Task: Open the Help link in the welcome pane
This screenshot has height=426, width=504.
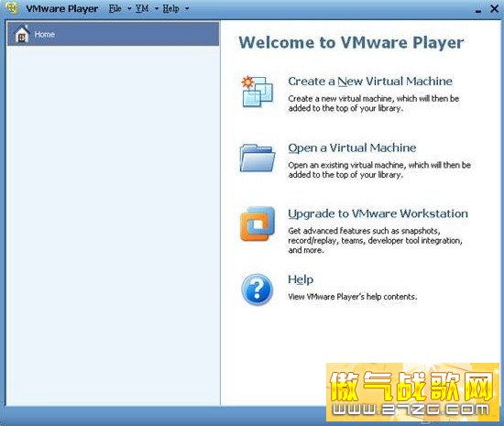Action: tap(301, 279)
